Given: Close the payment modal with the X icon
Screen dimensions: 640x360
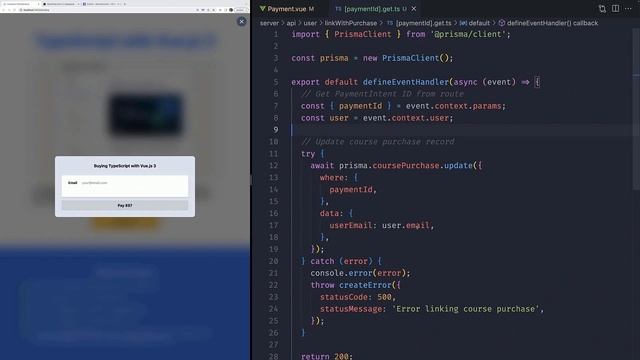Looking at the screenshot, I should tap(242, 22).
